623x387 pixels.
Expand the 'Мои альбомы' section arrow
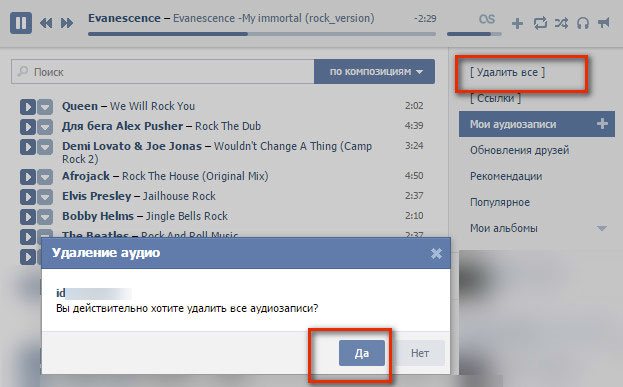tap(602, 228)
